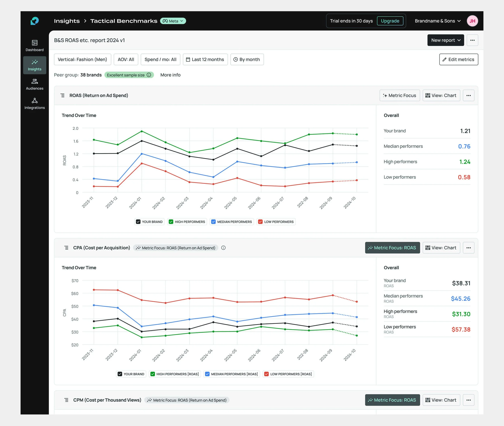
Task: Click the JH user avatar
Action: pos(472,21)
